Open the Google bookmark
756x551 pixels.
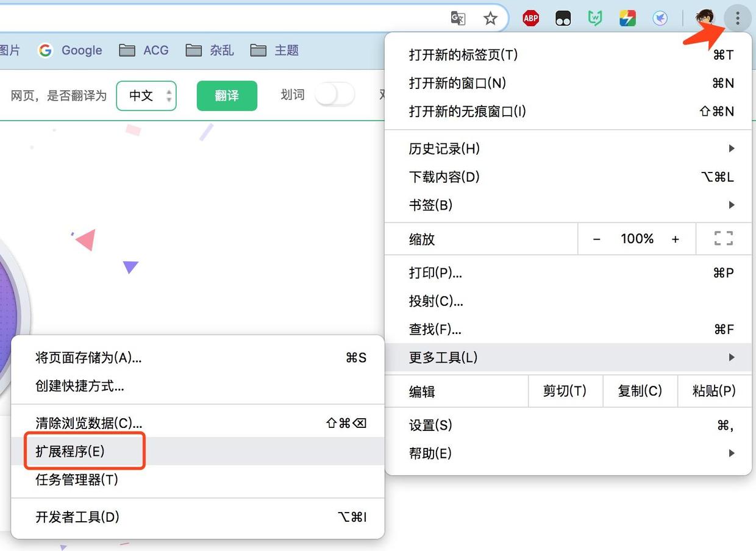pyautogui.click(x=70, y=51)
